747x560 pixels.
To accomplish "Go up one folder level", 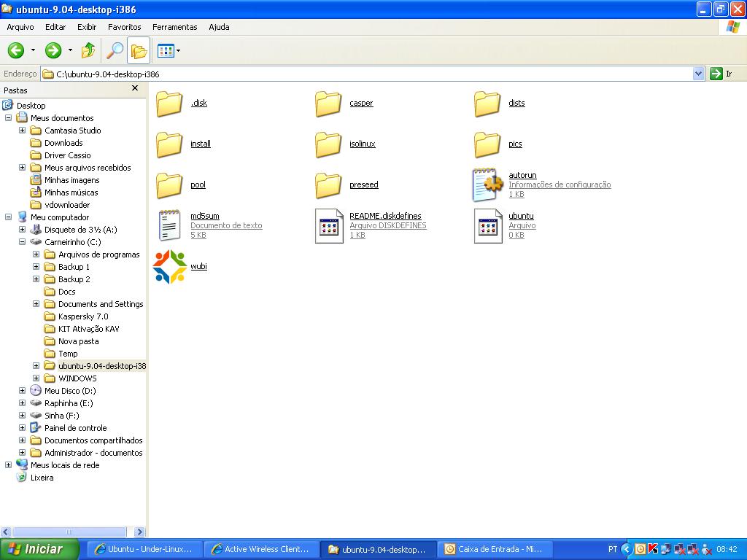I will tap(88, 50).
